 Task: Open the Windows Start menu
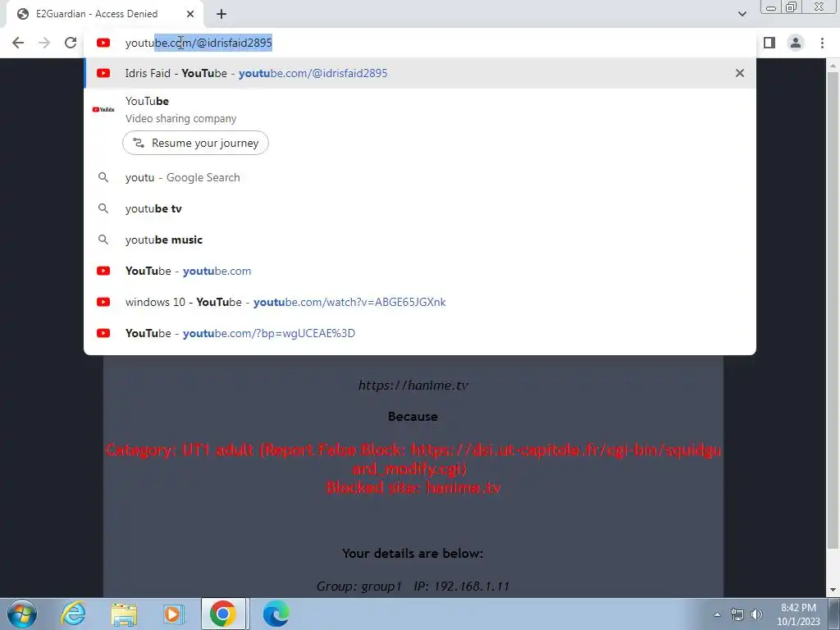21,614
